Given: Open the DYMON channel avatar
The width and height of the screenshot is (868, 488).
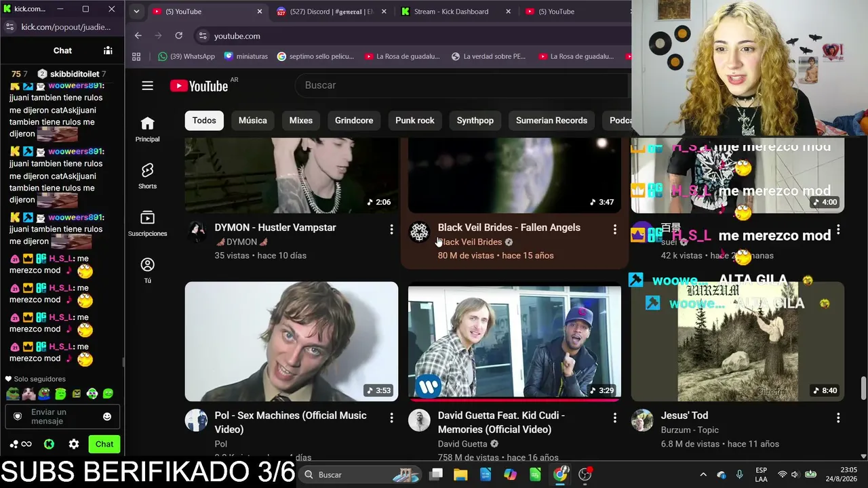Looking at the screenshot, I should point(197,232).
